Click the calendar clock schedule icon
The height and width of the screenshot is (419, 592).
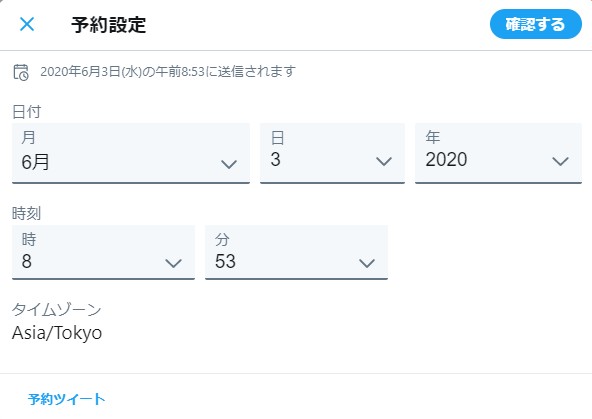coord(21,72)
